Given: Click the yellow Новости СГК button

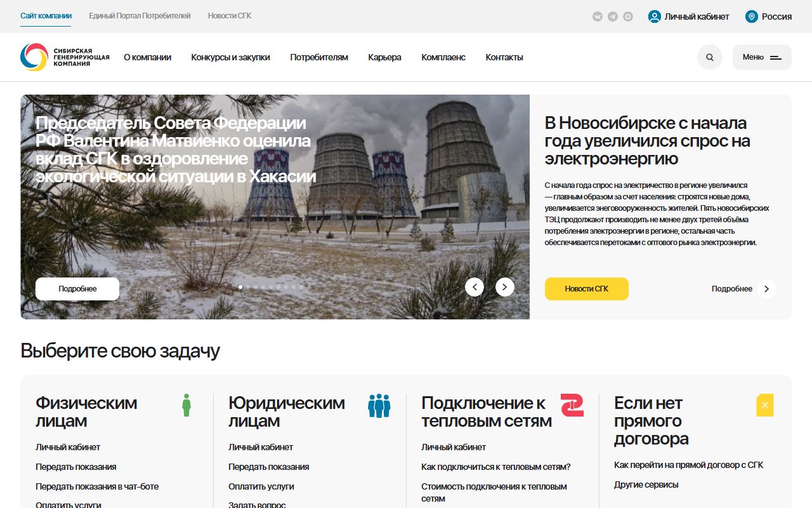Looking at the screenshot, I should click(587, 289).
